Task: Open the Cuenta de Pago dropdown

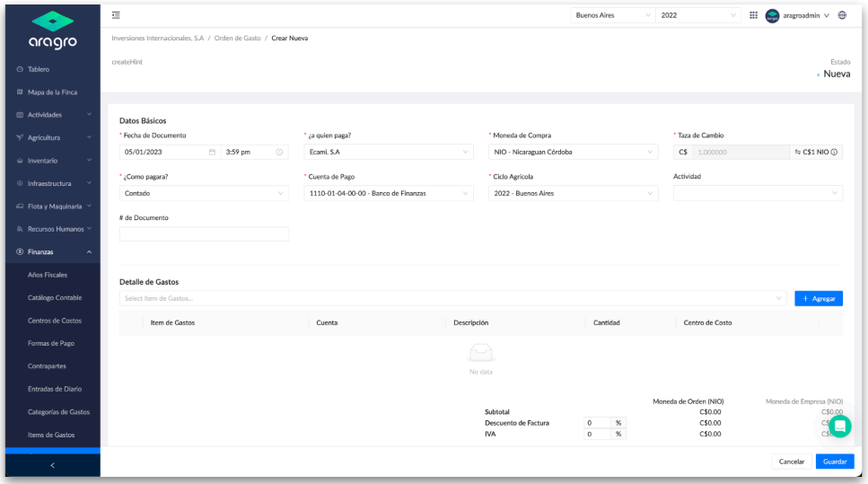Action: 389,193
